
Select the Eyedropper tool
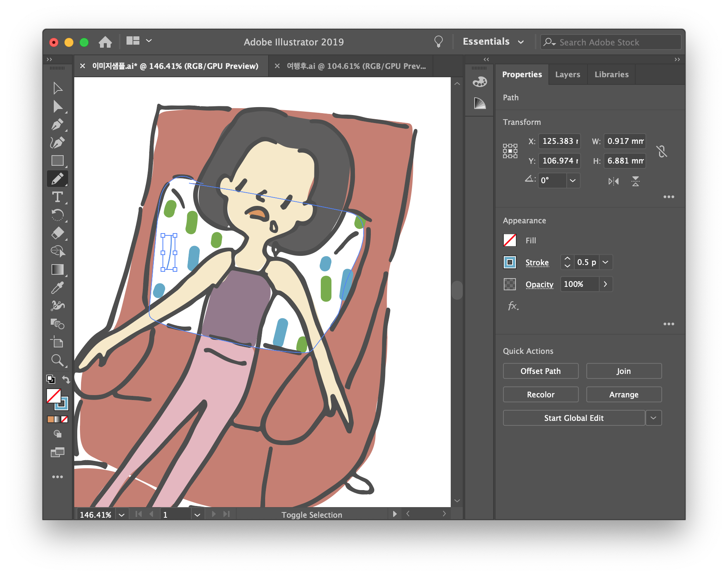pyautogui.click(x=57, y=288)
